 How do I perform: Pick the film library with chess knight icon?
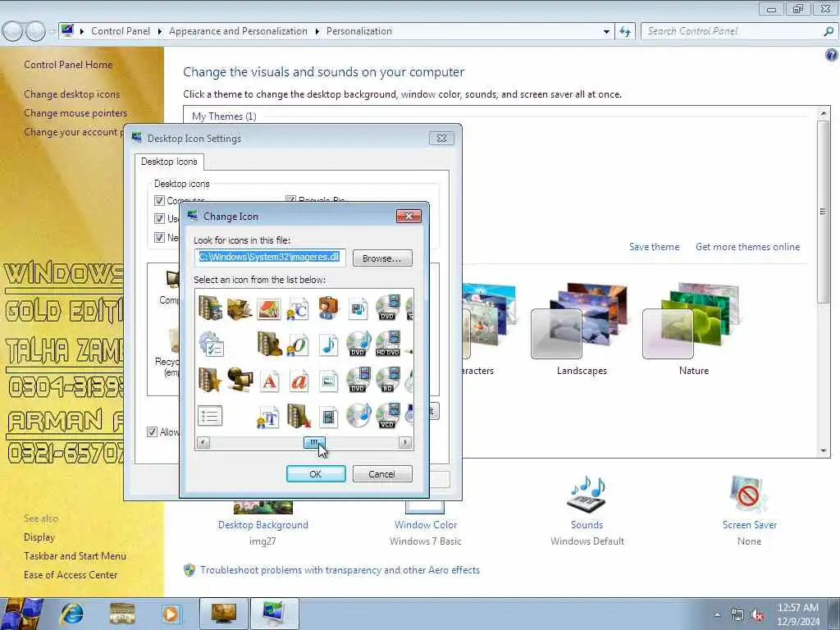[x=269, y=344]
